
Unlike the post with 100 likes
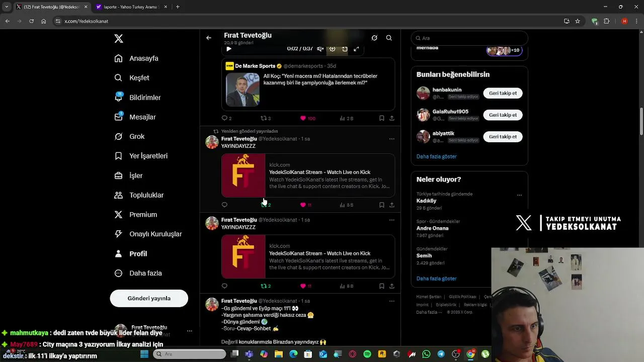coord(307,118)
